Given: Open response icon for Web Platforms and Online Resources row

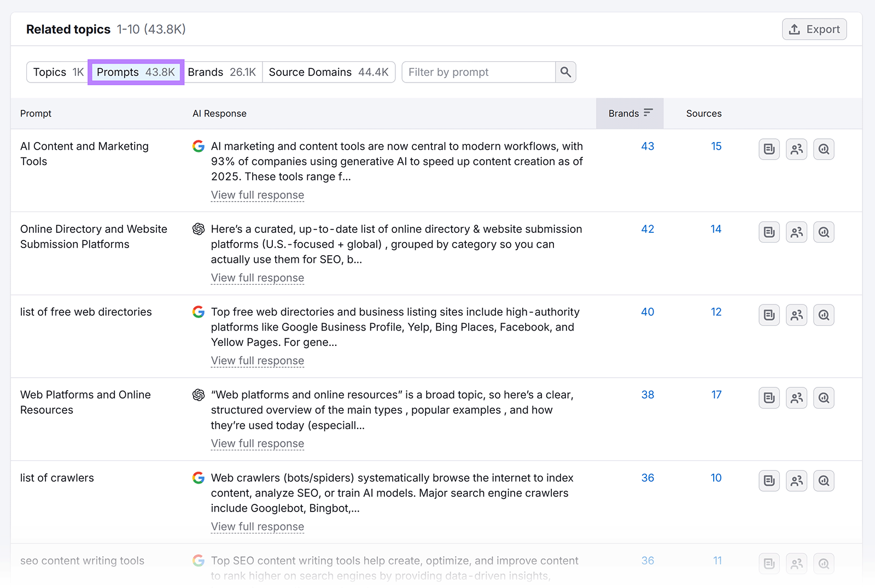Looking at the screenshot, I should pyautogui.click(x=769, y=398).
